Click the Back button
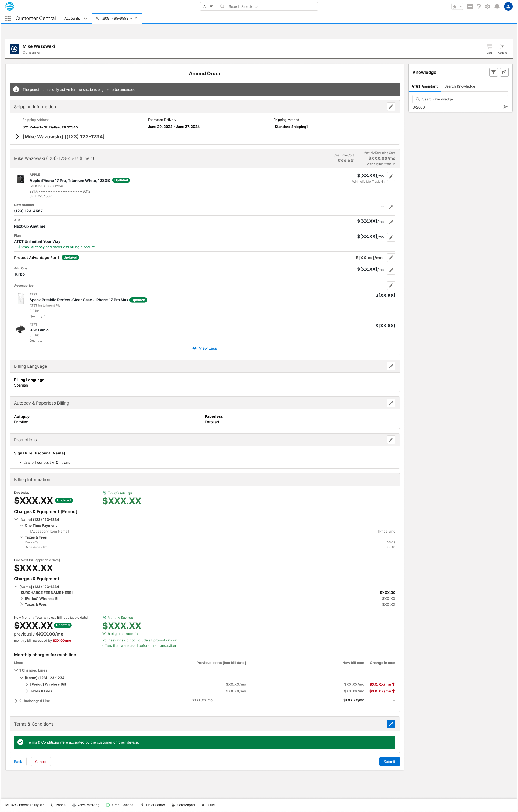518x812 pixels. click(18, 762)
